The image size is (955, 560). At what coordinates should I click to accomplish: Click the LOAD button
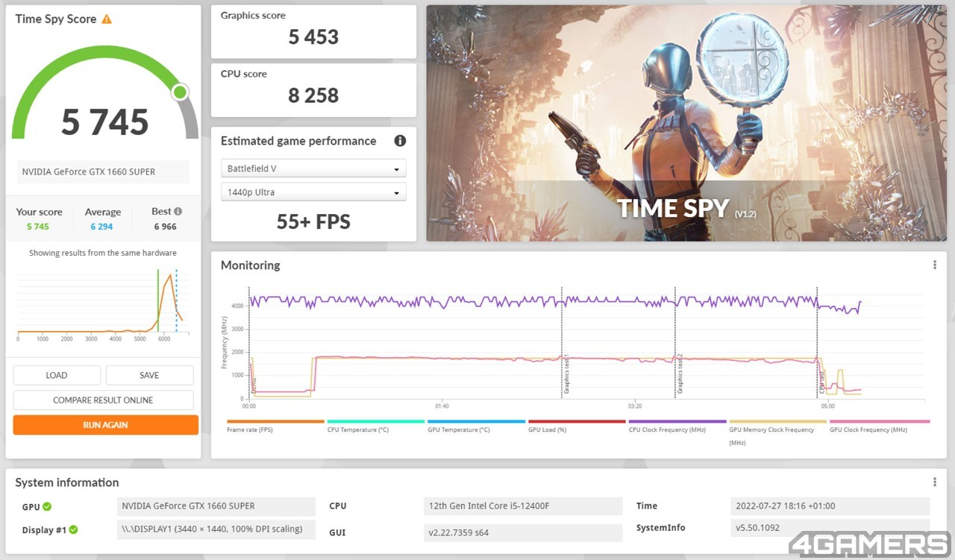(x=57, y=375)
